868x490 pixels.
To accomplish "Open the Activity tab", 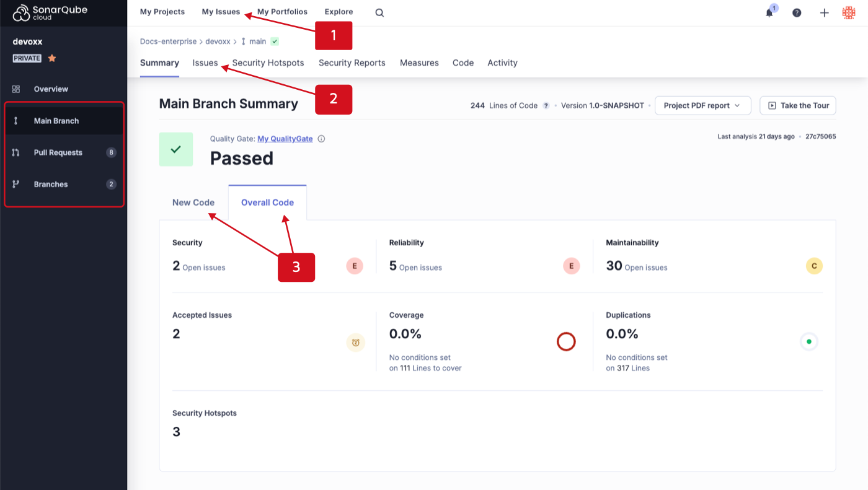I will click(x=502, y=63).
